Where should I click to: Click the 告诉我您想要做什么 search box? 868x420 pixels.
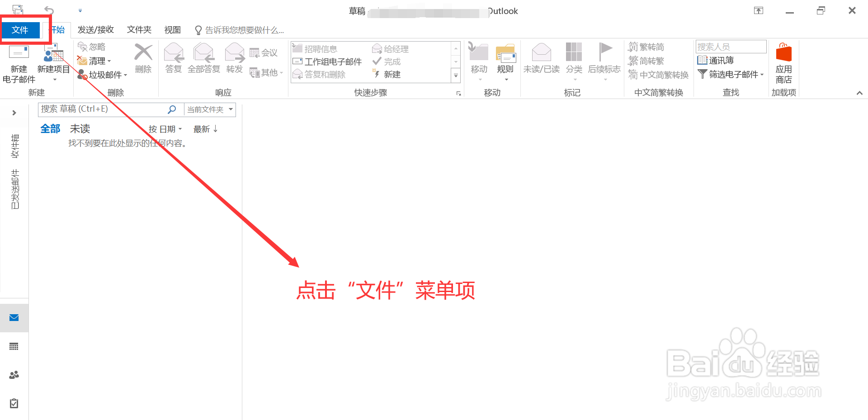[x=240, y=30]
